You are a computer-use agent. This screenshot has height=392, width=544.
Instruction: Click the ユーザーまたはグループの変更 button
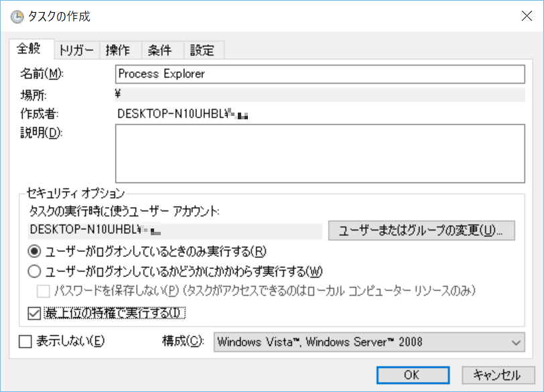(421, 231)
